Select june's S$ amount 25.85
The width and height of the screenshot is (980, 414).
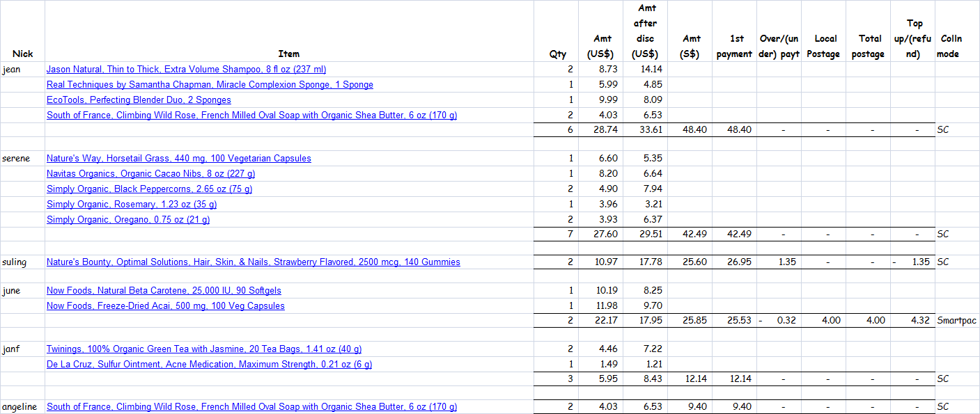pos(690,321)
